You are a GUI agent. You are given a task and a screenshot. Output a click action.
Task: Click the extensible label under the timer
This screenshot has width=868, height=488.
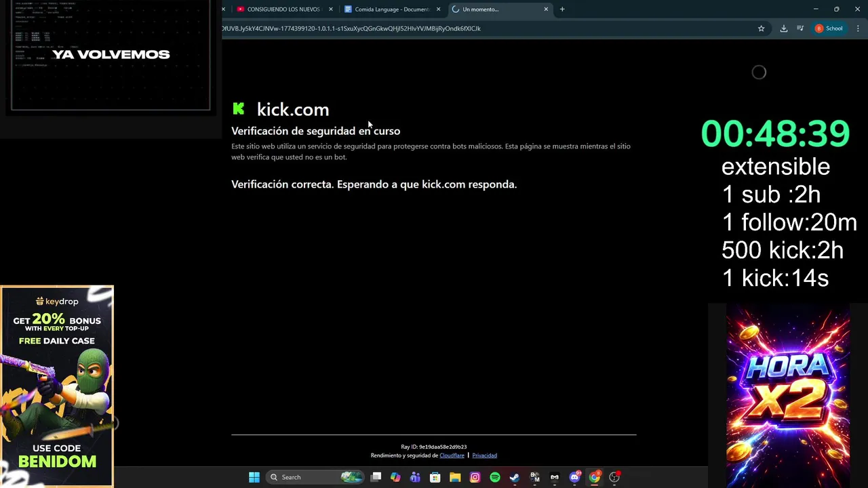[x=776, y=167]
